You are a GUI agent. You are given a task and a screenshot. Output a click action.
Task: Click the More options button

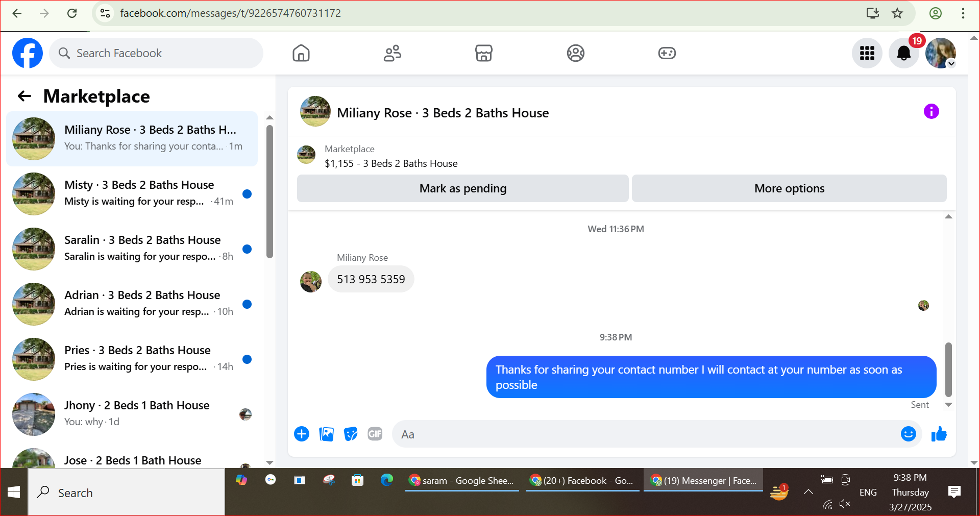[x=789, y=188]
